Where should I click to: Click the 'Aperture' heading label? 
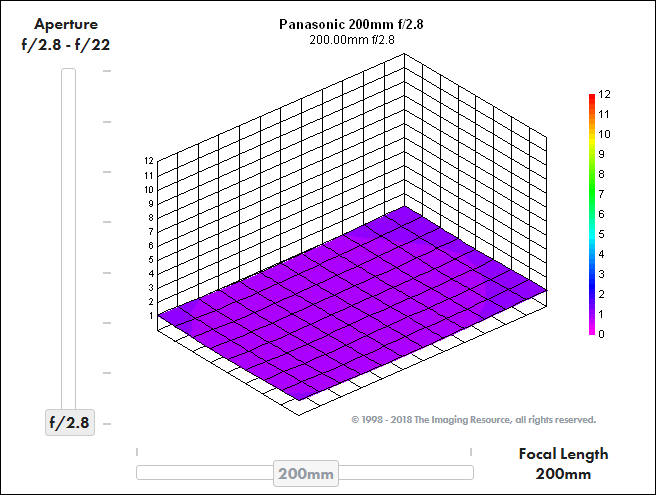click(x=66, y=24)
